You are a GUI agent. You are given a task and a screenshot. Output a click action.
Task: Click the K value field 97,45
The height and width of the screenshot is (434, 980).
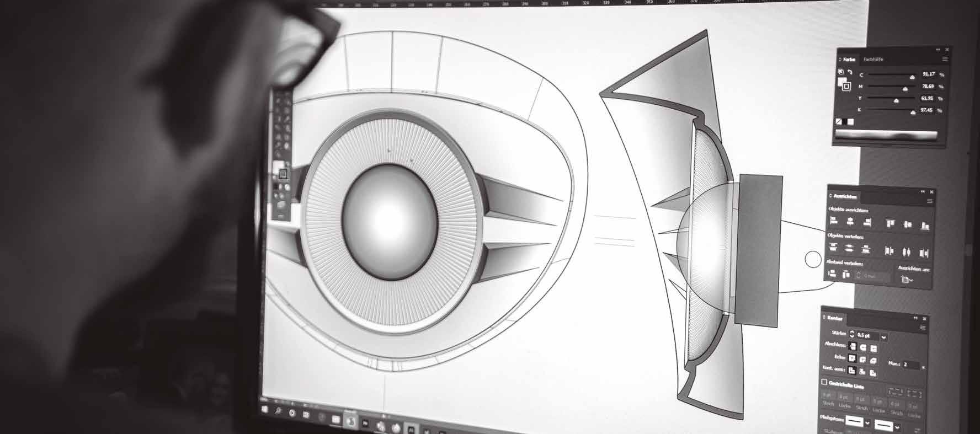coord(926,110)
